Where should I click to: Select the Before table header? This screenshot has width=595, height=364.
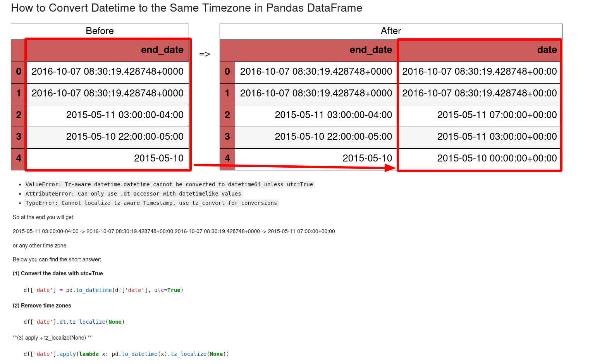[100, 31]
